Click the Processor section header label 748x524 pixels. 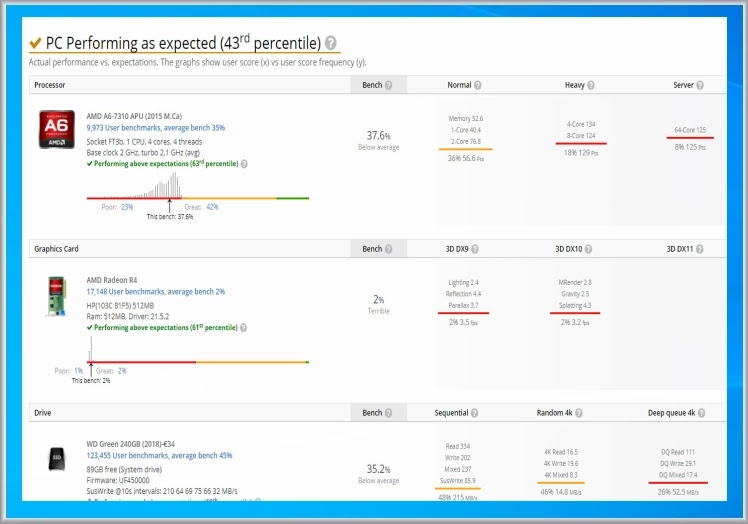(x=50, y=85)
